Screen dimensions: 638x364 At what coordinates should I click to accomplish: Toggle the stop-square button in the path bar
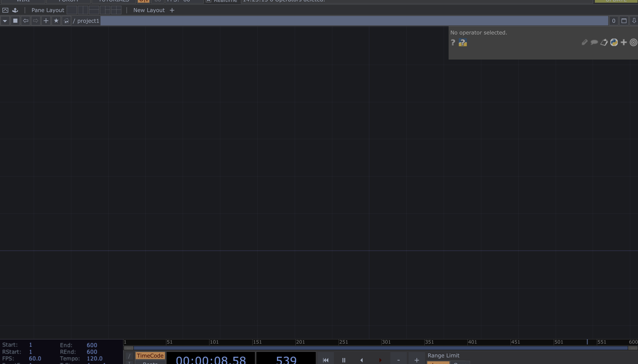coord(15,21)
